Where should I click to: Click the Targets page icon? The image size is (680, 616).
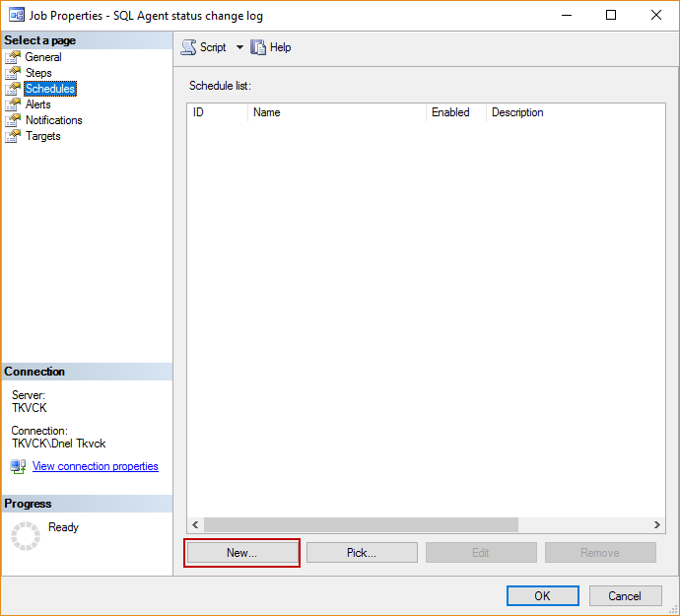[x=13, y=136]
